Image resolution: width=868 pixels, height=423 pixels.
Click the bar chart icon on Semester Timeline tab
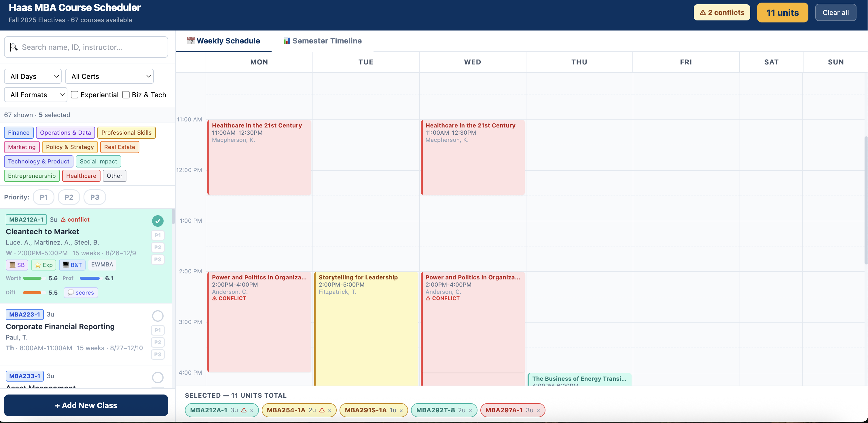(287, 41)
